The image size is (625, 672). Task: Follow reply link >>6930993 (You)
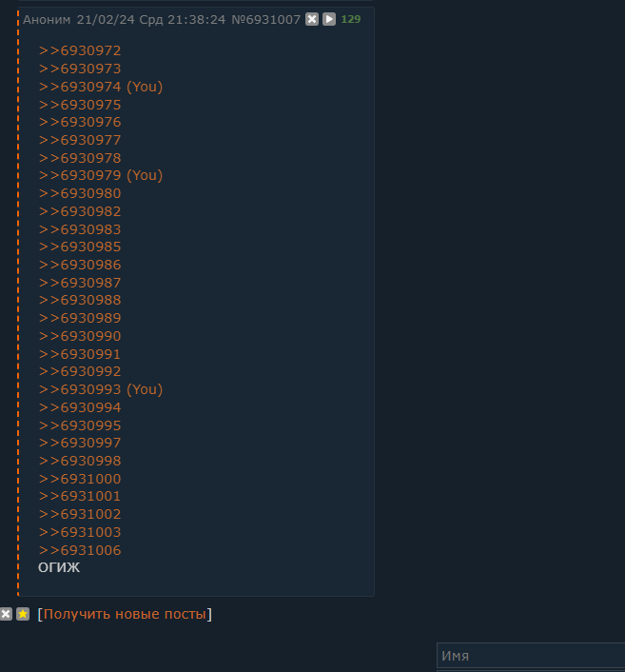point(101,389)
